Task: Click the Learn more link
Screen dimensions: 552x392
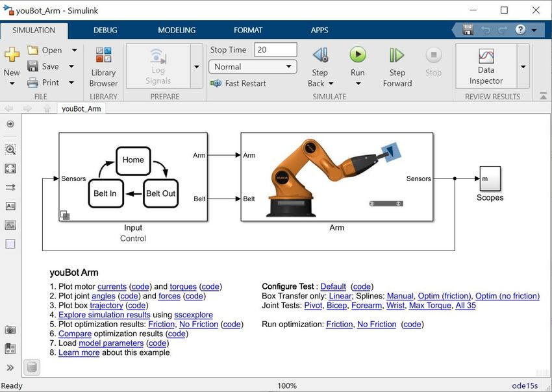Action: pos(79,352)
